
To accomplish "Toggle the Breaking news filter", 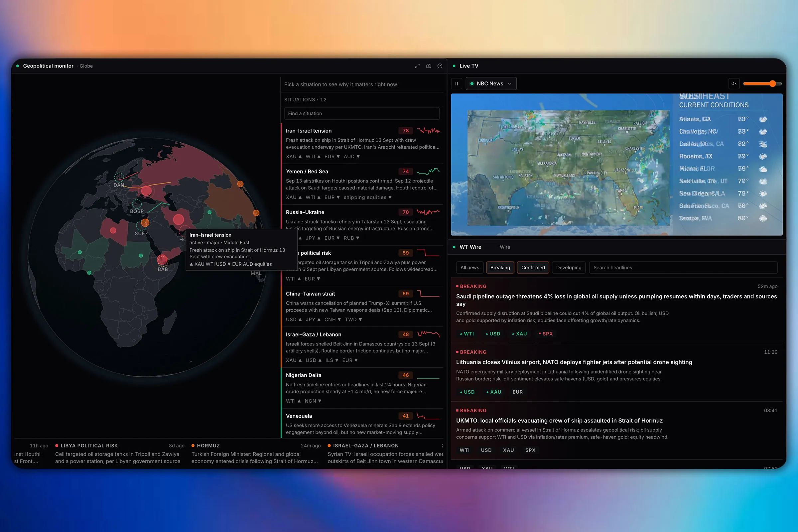I will [x=500, y=267].
